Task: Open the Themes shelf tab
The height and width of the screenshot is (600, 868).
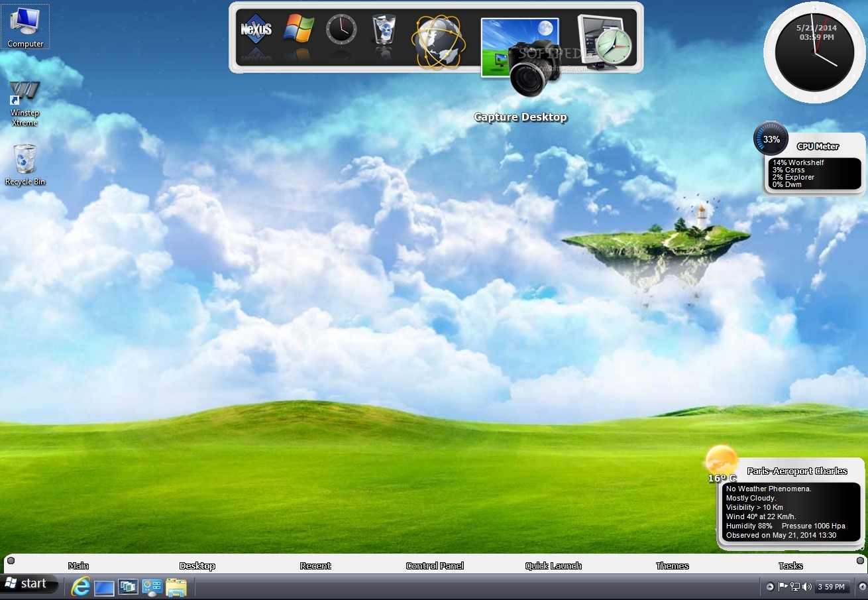Action: [x=673, y=566]
